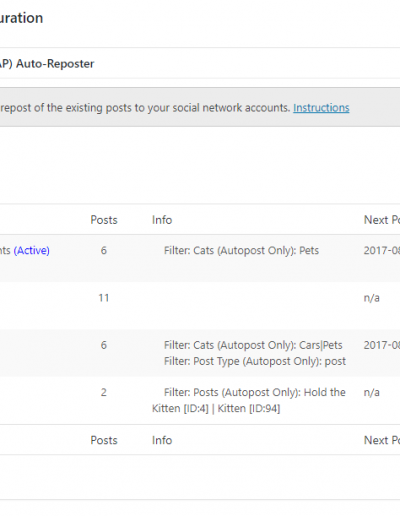Image resolution: width=400 pixels, height=516 pixels.
Task: Click the 'Filter: Post Type (Autopost Only): post' text
Action: point(255,361)
